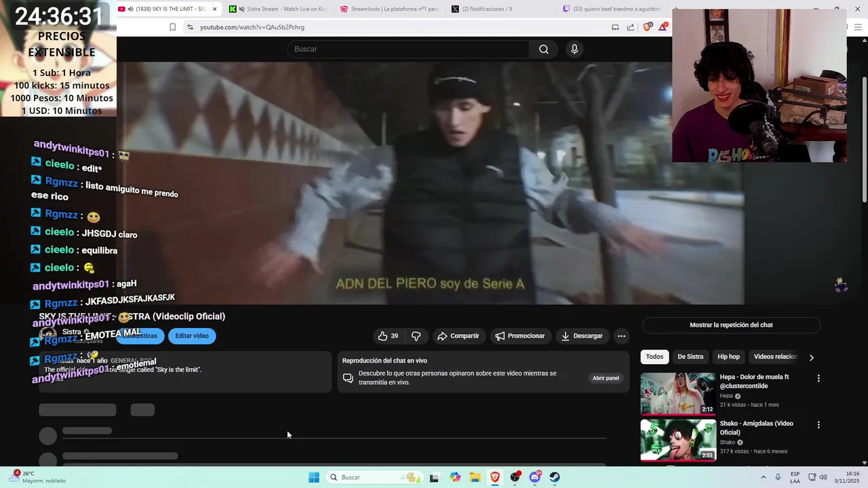
Task: Open Discord from the taskbar
Action: click(535, 477)
